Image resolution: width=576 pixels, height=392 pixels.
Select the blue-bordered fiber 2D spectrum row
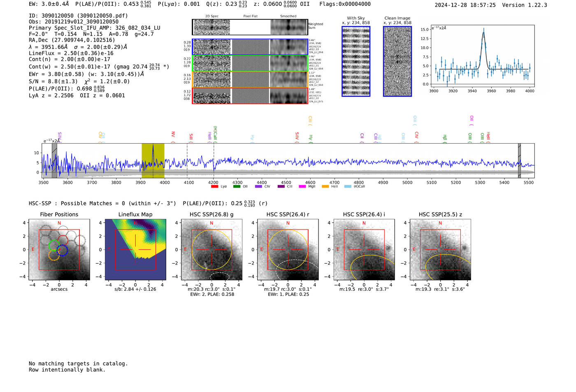[x=250, y=47]
